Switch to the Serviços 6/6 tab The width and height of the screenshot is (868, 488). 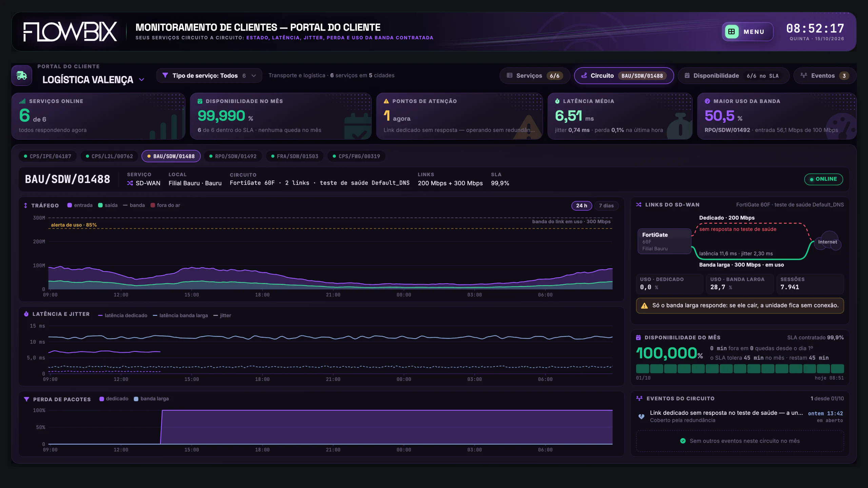535,76
